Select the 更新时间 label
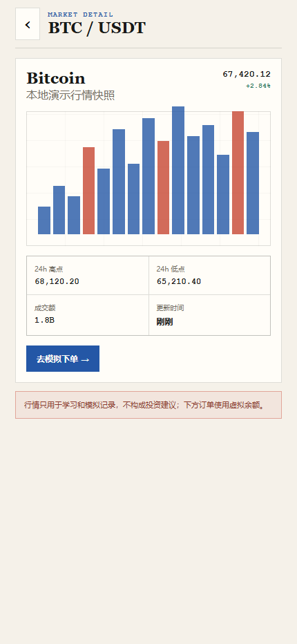 pyautogui.click(x=170, y=308)
